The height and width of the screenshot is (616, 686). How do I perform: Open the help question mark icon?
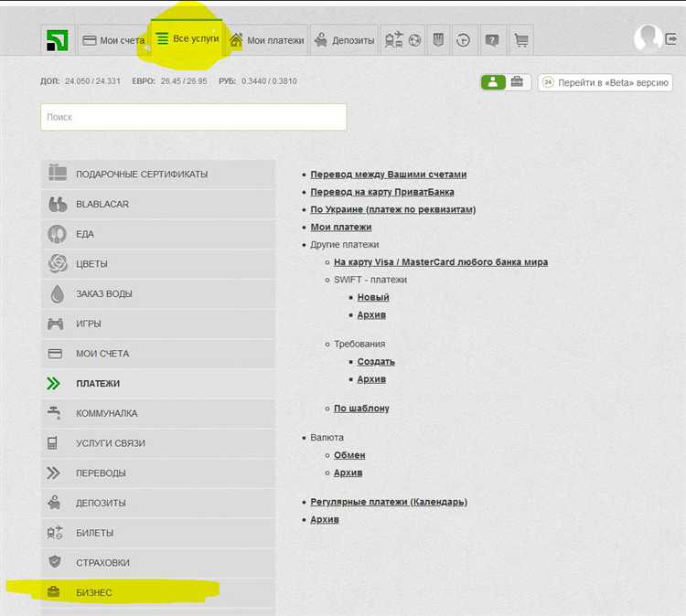click(492, 40)
